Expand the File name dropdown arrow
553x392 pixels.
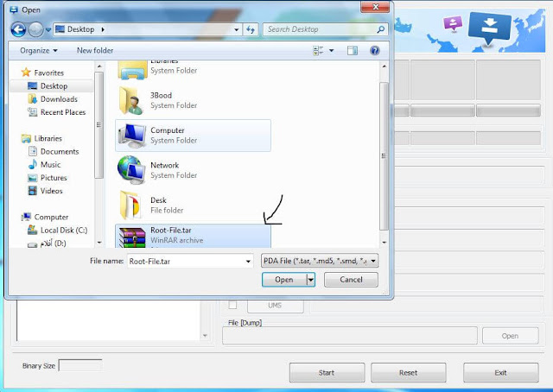[x=248, y=262]
